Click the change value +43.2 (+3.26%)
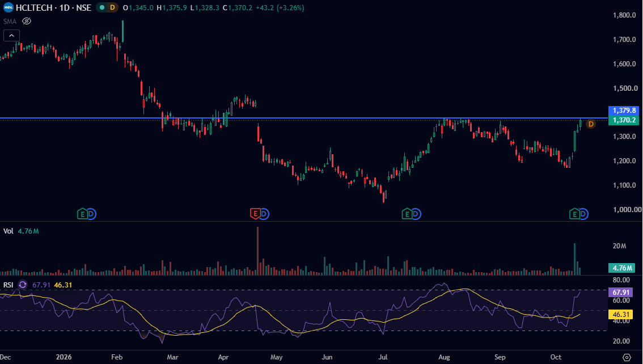This screenshot has width=643, height=364. tap(280, 8)
